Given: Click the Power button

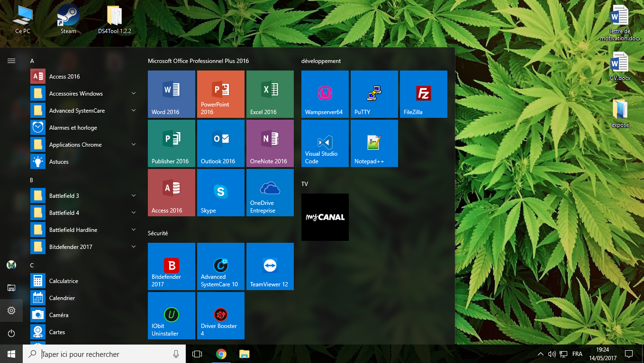Looking at the screenshot, I should 11,333.
